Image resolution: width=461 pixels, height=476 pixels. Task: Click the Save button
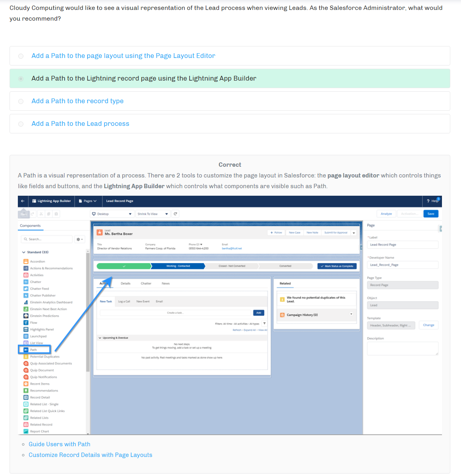tap(431, 214)
